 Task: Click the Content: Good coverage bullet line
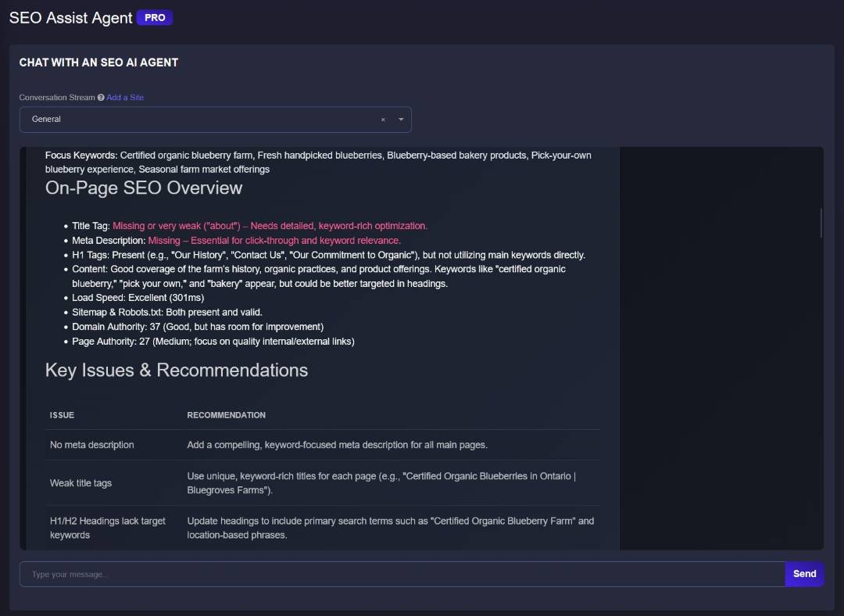point(319,276)
